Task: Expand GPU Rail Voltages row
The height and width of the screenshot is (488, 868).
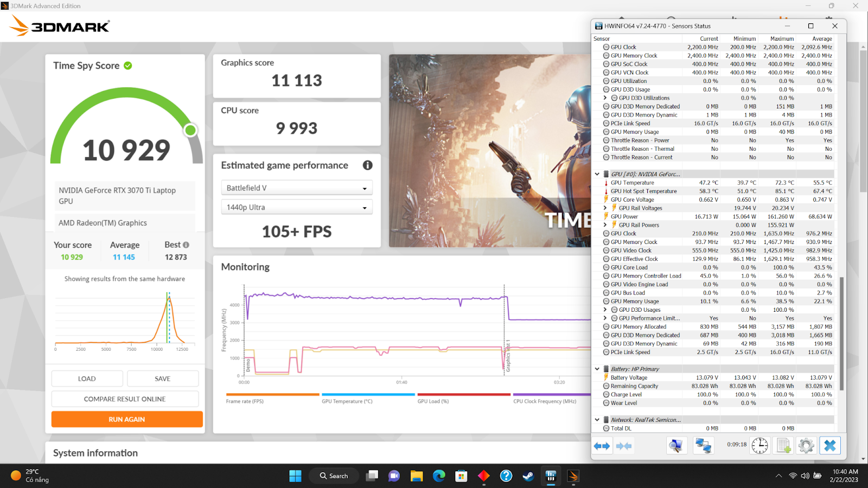Action: point(605,208)
